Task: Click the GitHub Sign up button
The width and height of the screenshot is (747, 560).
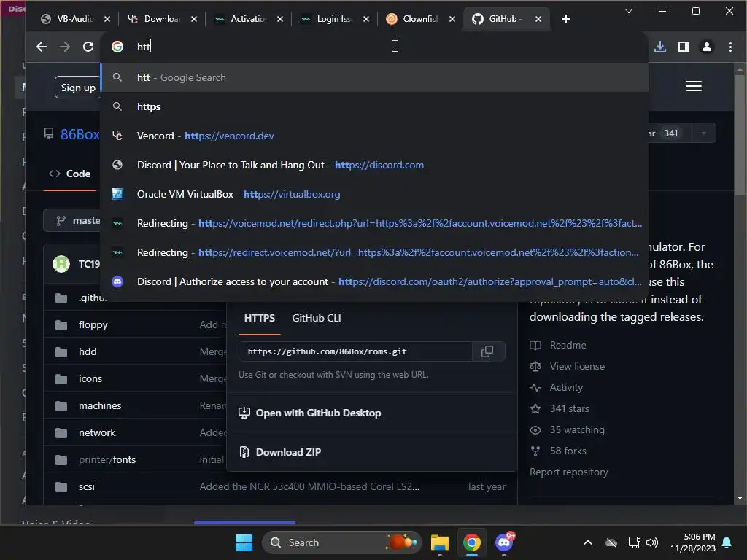Action: point(77,87)
